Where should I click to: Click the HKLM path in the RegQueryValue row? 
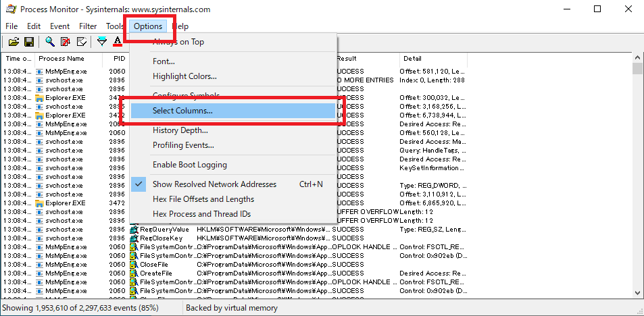coord(264,230)
